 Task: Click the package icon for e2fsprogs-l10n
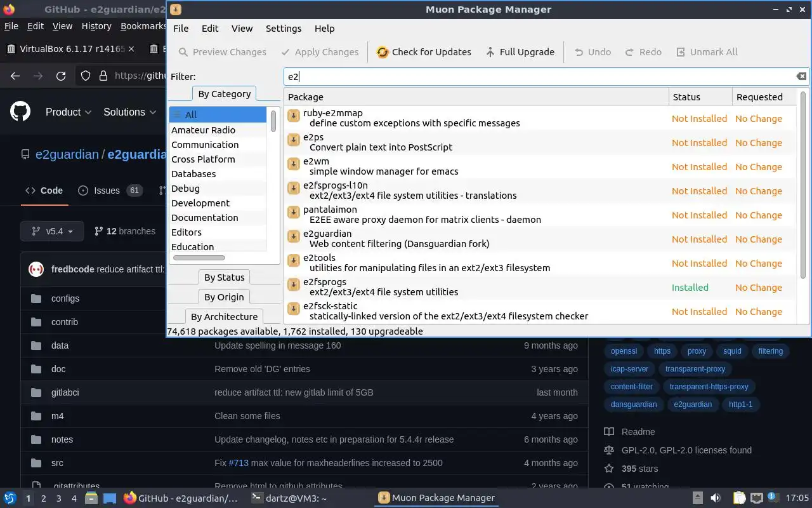[294, 188]
